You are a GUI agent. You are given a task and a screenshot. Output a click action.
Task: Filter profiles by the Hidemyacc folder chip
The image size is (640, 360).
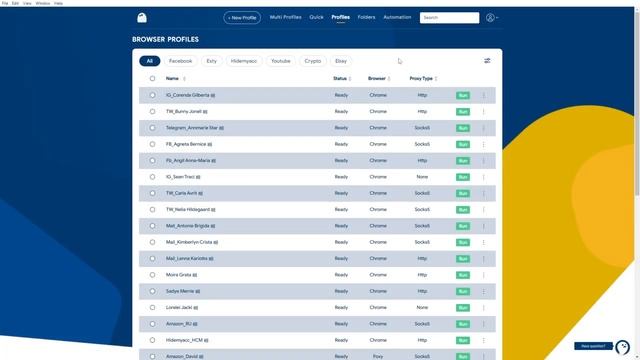click(244, 61)
